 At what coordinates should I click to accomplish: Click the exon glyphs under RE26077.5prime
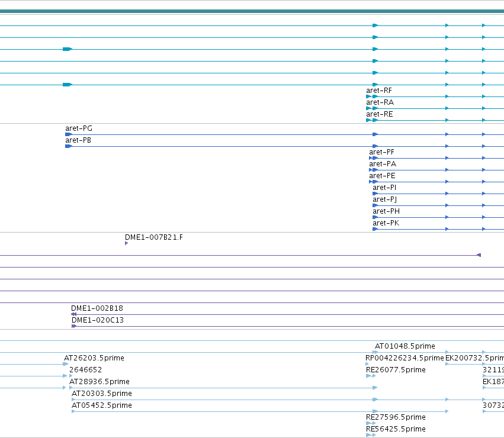pyautogui.click(x=371, y=376)
